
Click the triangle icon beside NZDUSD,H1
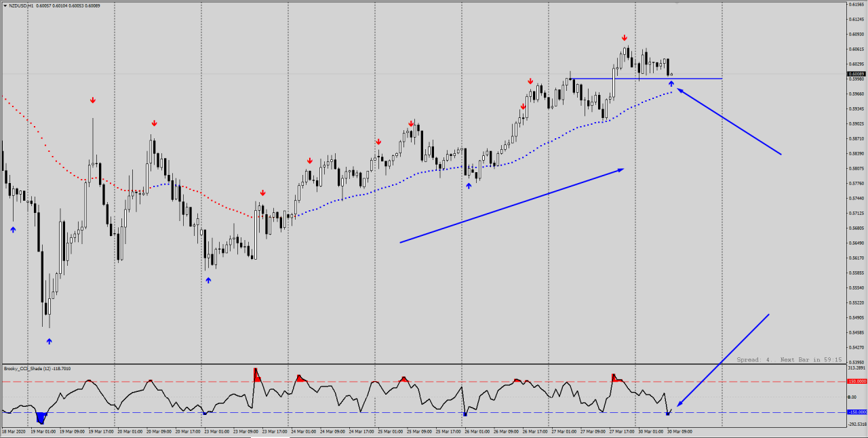pos(5,6)
